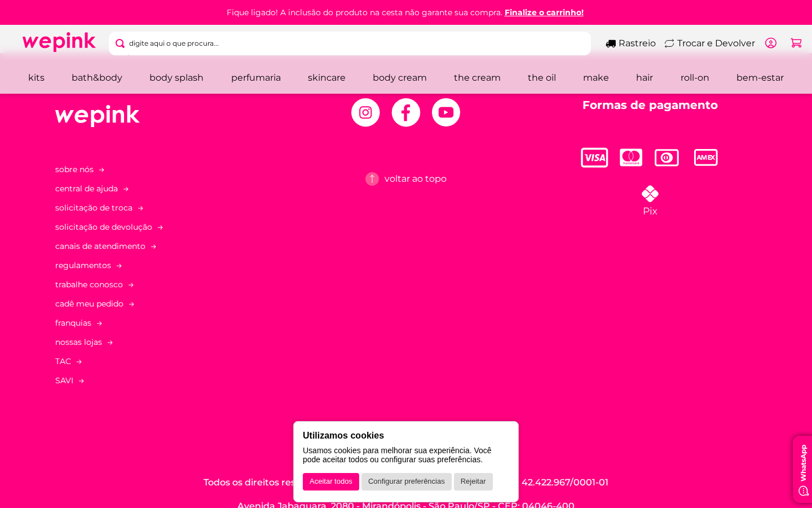Click the search magnifier icon

120,43
